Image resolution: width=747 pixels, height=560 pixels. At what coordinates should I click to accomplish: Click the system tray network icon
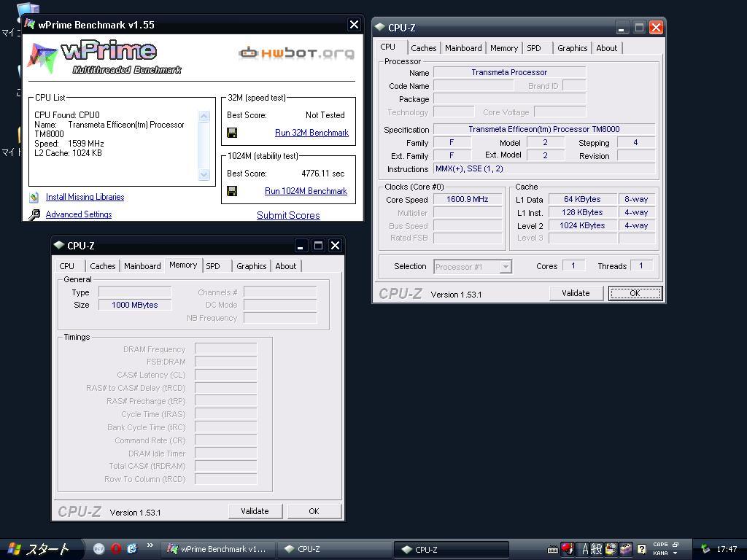(x=705, y=549)
